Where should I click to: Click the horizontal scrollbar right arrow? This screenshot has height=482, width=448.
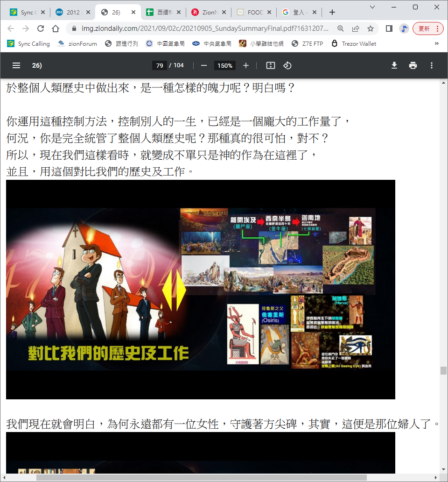436,477
